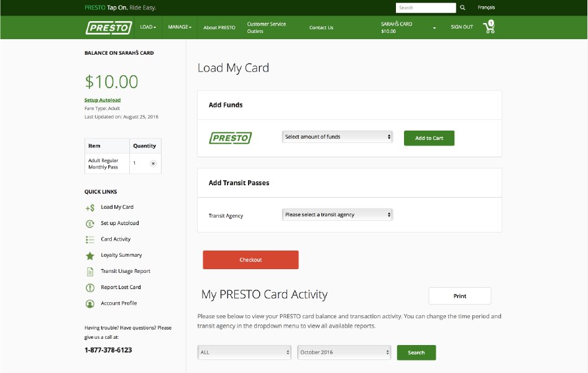
Task: Click the PRESTO logo in the green header
Action: [x=109, y=28]
